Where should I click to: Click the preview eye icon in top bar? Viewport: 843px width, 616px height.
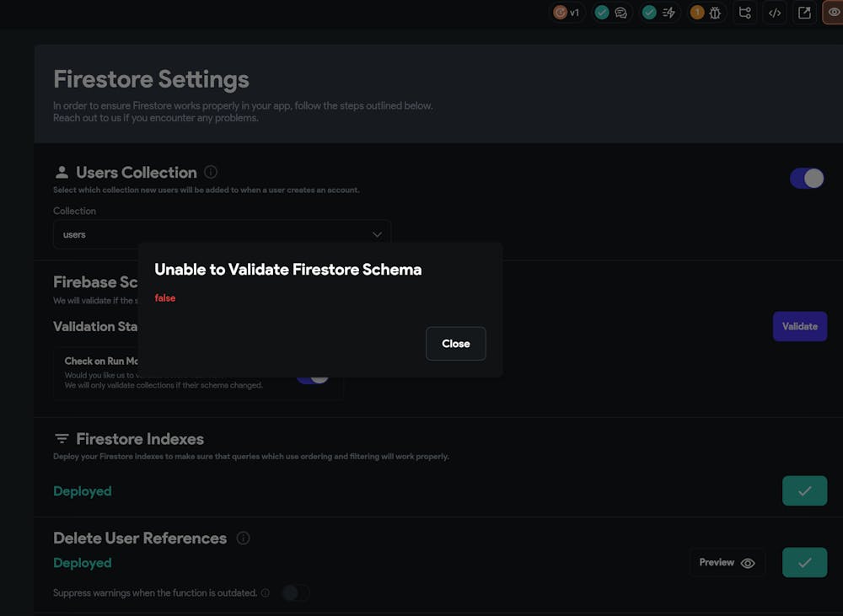pyautogui.click(x=834, y=13)
